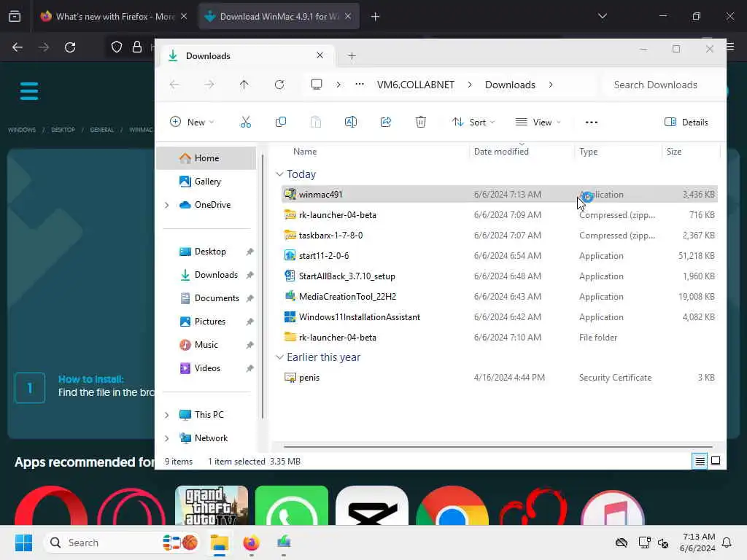Sort by Date modified column header
This screenshot has width=747, height=560.
pyautogui.click(x=501, y=152)
